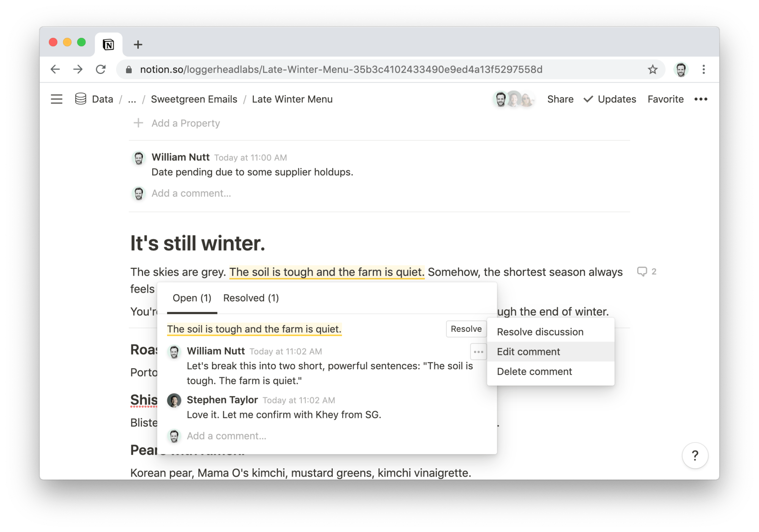Click Late Winter Menu breadcrumb
Screen dimensions: 759x532
(x=292, y=99)
